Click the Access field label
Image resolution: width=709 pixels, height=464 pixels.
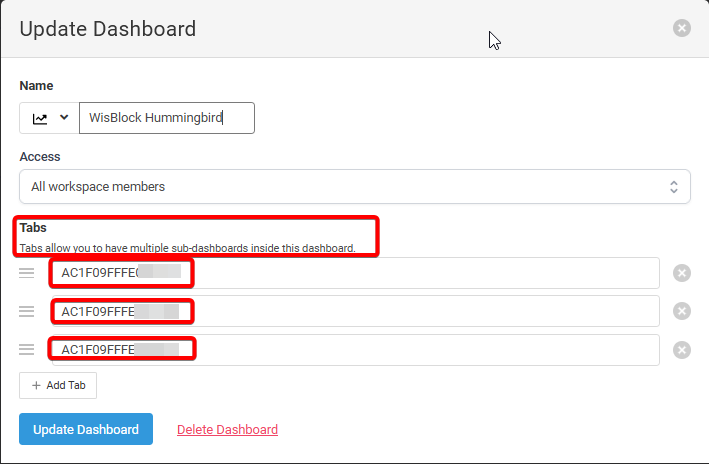40,157
